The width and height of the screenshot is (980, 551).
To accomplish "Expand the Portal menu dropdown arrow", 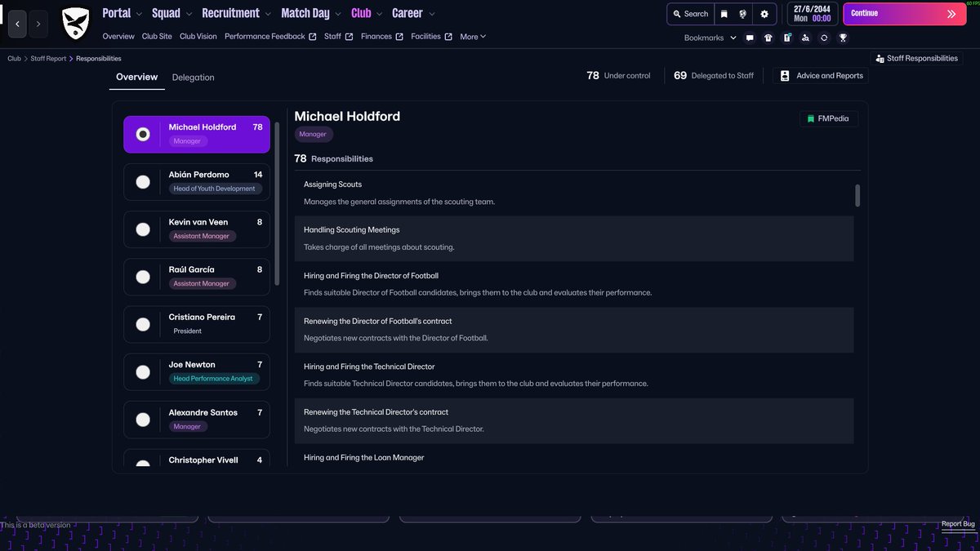I will click(x=139, y=14).
